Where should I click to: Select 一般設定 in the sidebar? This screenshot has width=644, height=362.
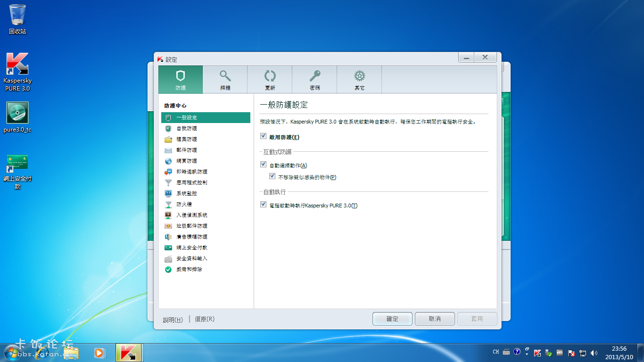pos(206,117)
